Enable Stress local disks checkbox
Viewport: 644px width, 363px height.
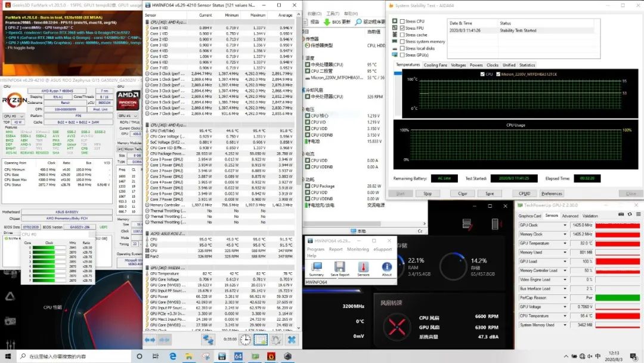click(x=402, y=48)
